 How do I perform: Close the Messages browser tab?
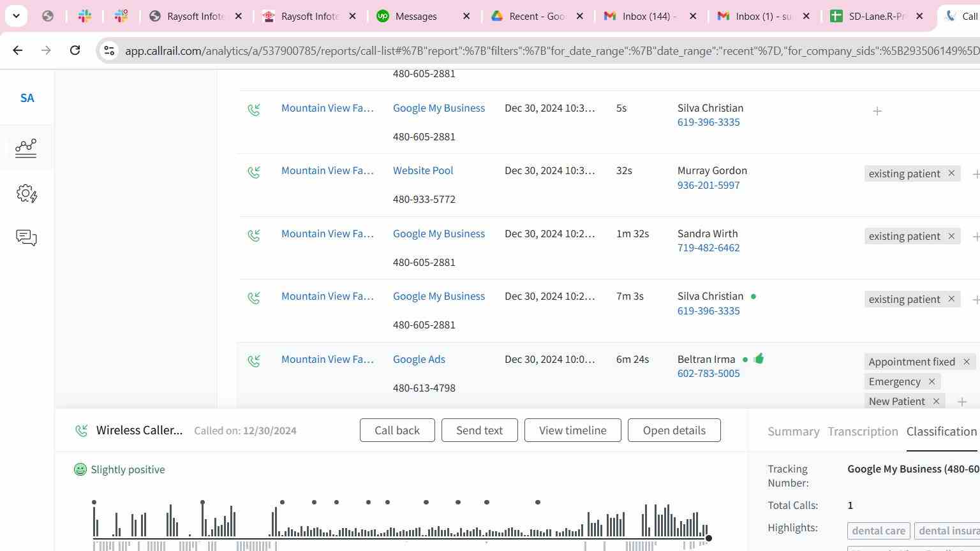click(x=466, y=17)
